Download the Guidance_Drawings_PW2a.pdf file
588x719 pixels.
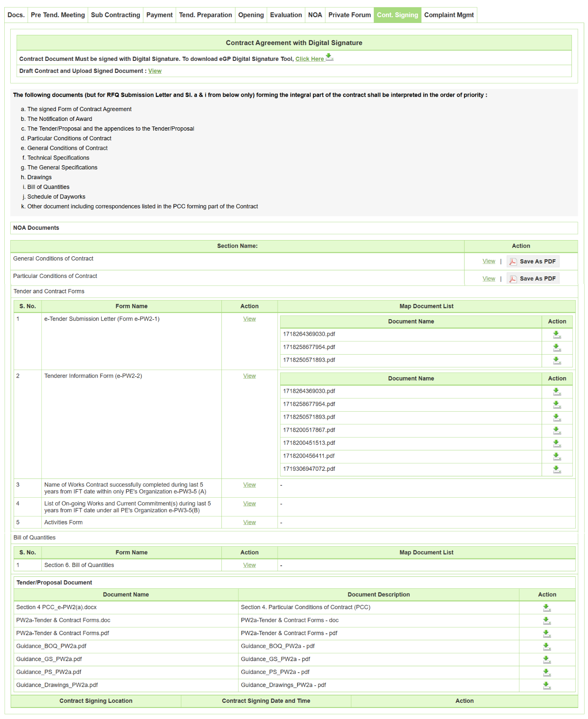click(x=547, y=685)
